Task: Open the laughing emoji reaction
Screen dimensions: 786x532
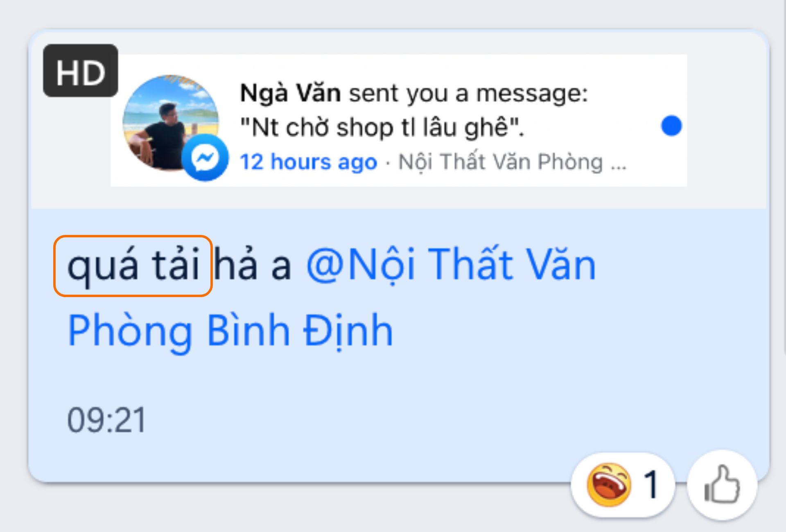Action: 609,485
